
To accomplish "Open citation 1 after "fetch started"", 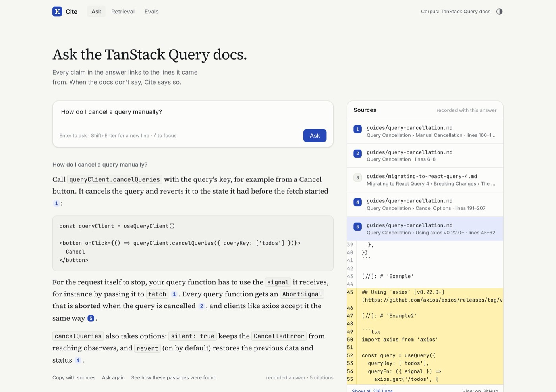I will pos(56,203).
